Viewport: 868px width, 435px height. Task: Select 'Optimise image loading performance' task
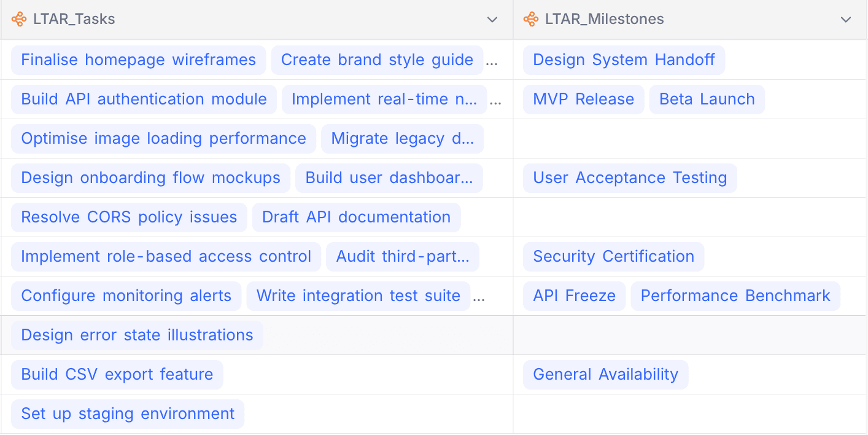163,139
